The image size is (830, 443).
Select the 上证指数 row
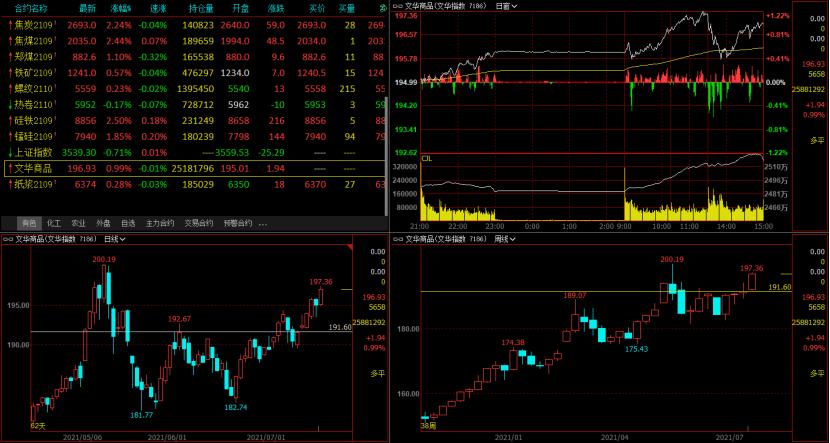coord(194,152)
